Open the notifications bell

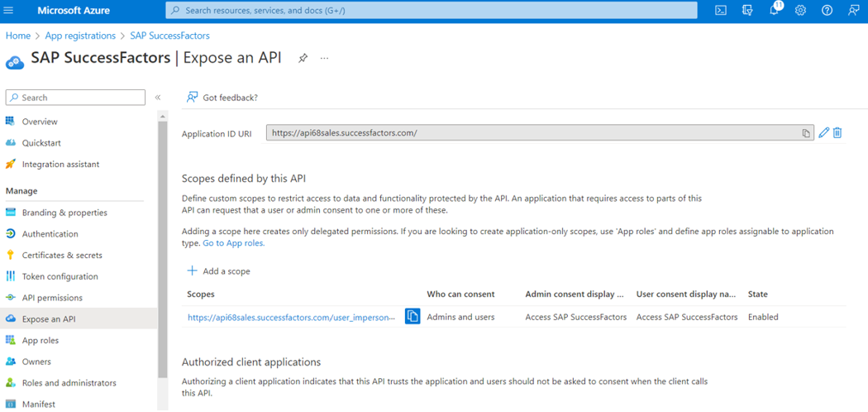pos(775,11)
